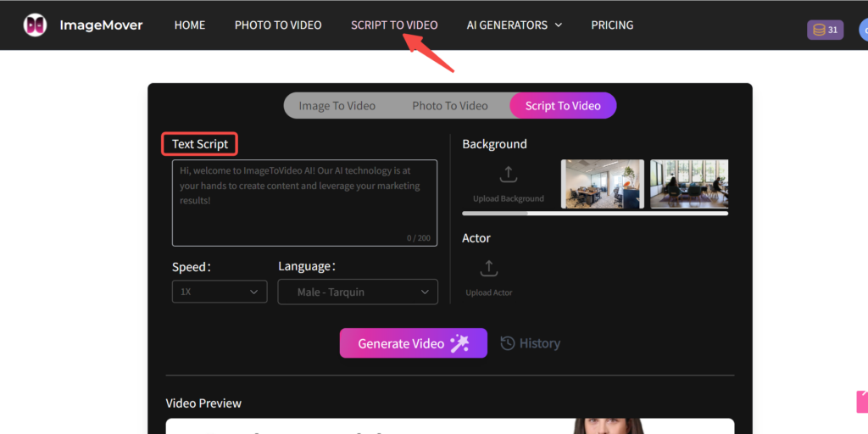Open the credits coin balance badge
Screen dimensions: 868x434
[x=825, y=30]
